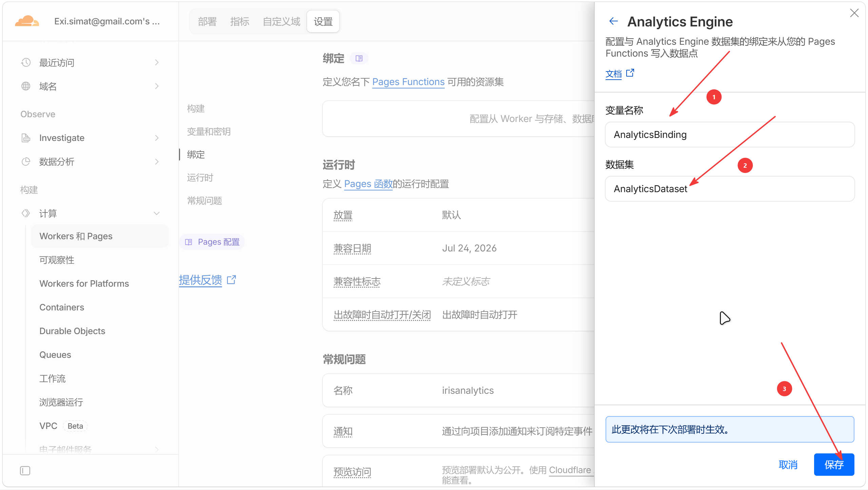This screenshot has width=868, height=490.
Task: Click the 取消 button
Action: (x=788, y=465)
